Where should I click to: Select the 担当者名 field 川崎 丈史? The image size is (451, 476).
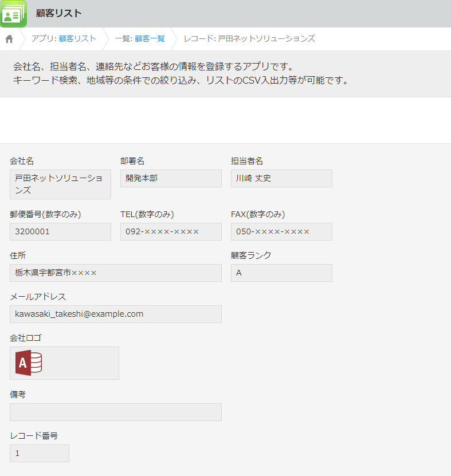(281, 178)
